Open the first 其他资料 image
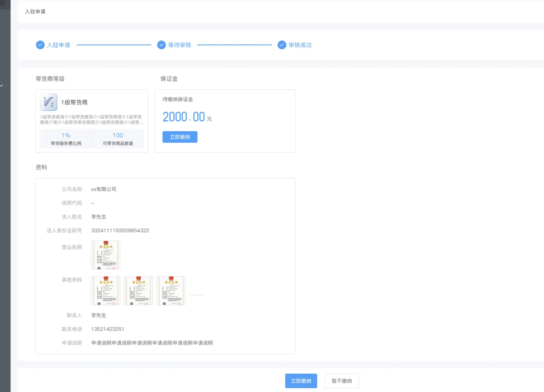544x392 pixels. pos(106,291)
